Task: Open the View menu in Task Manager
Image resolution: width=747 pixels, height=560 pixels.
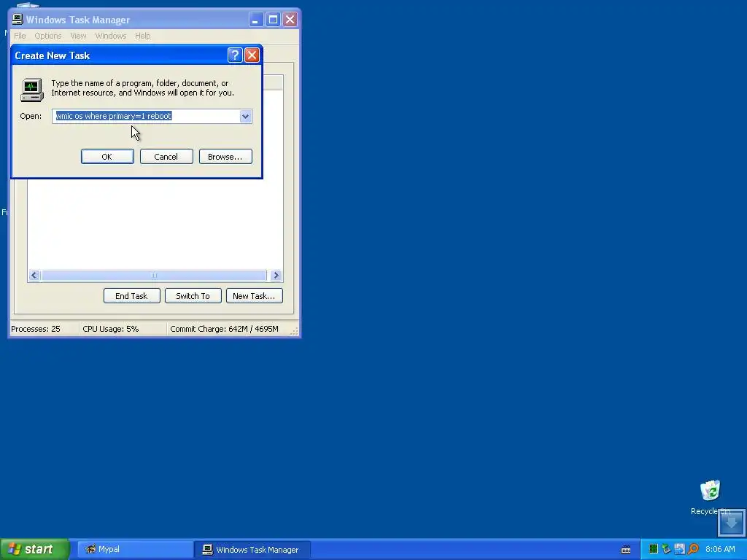Action: (x=78, y=36)
